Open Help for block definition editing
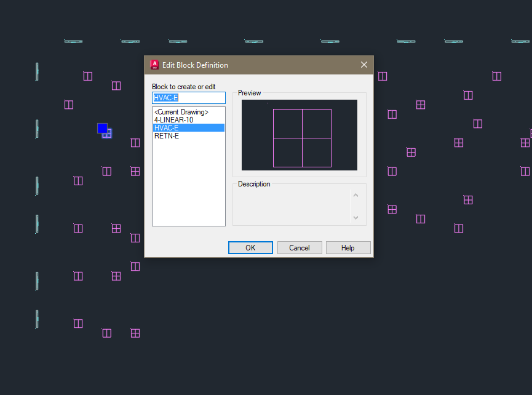532x395 pixels. tap(348, 247)
